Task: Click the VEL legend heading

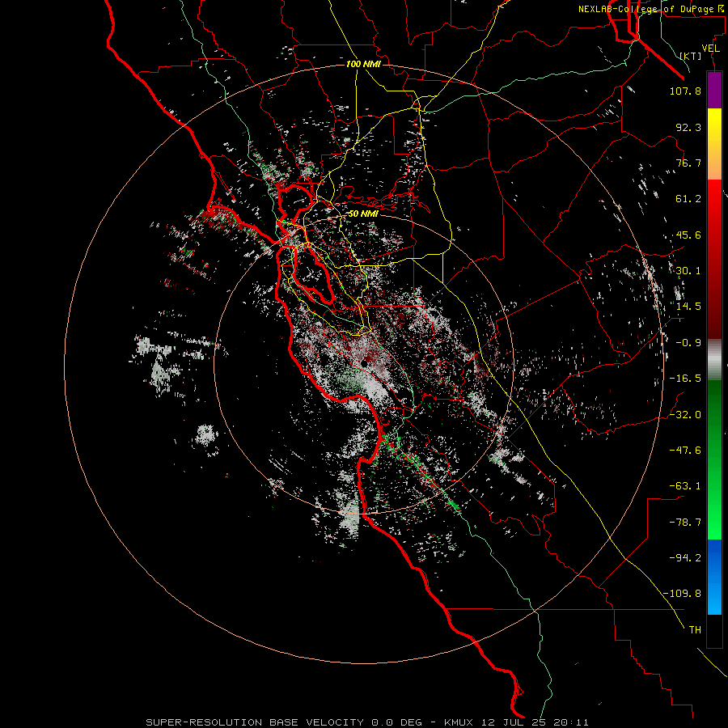Action: coord(711,49)
